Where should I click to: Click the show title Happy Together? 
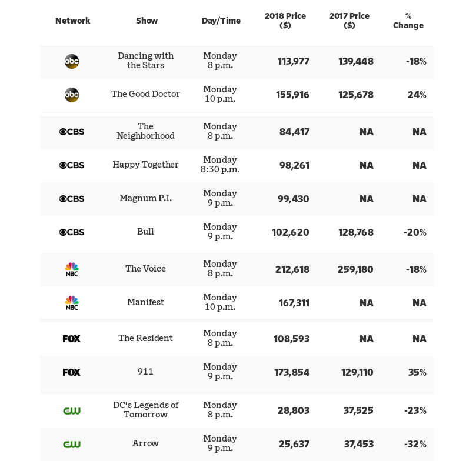(145, 165)
